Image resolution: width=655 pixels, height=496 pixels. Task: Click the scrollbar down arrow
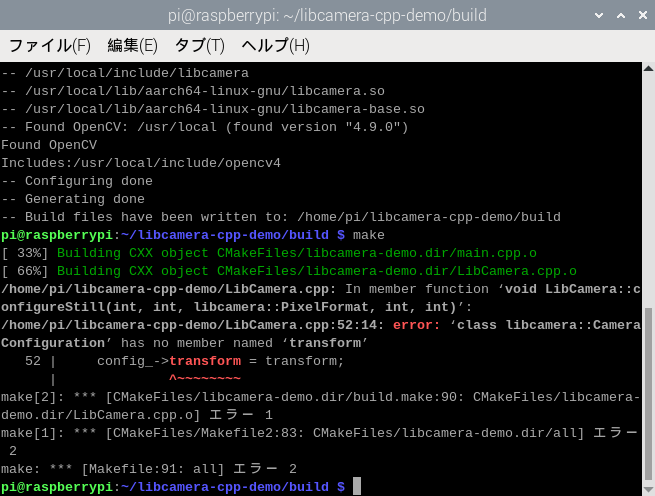[648, 490]
